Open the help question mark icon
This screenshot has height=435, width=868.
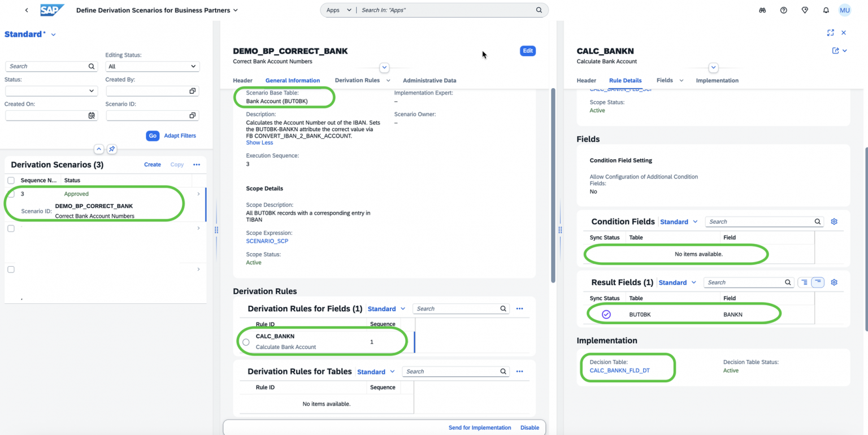[x=783, y=10]
